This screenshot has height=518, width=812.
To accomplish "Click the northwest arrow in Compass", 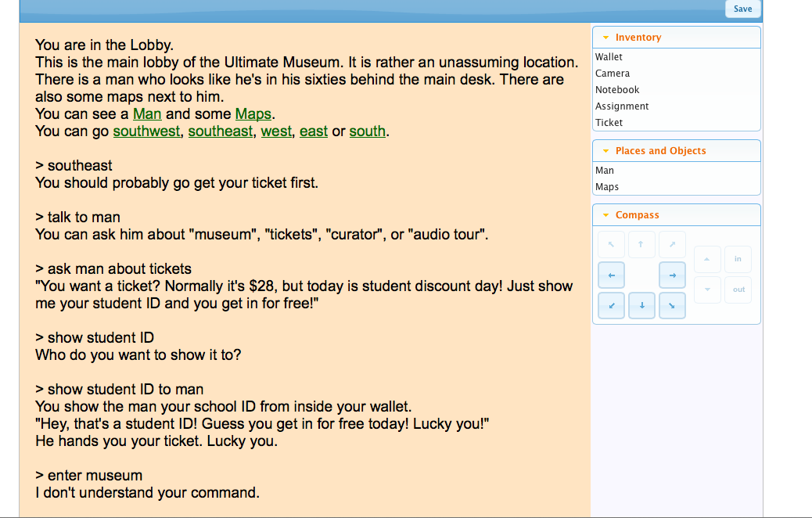I will click(611, 245).
